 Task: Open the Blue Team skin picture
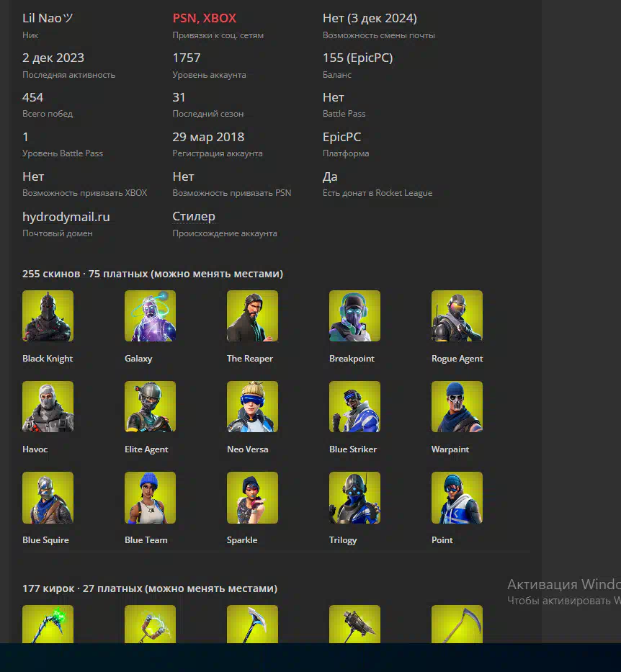coord(150,498)
